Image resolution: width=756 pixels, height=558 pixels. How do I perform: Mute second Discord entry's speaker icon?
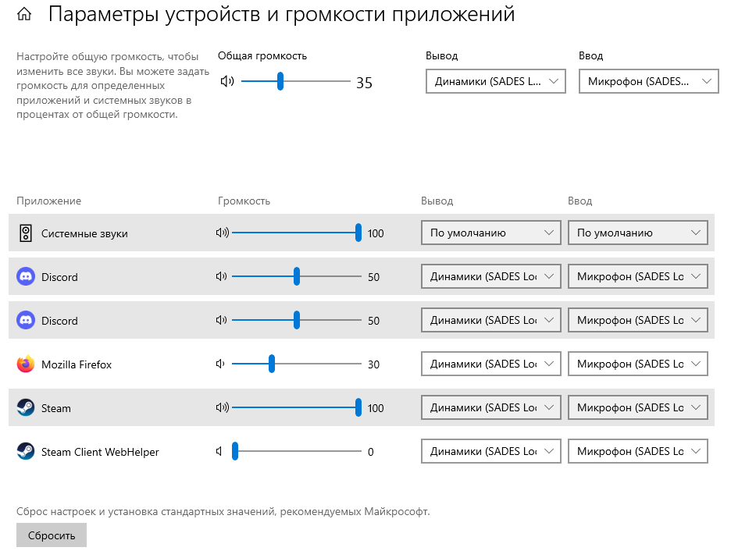pos(221,320)
